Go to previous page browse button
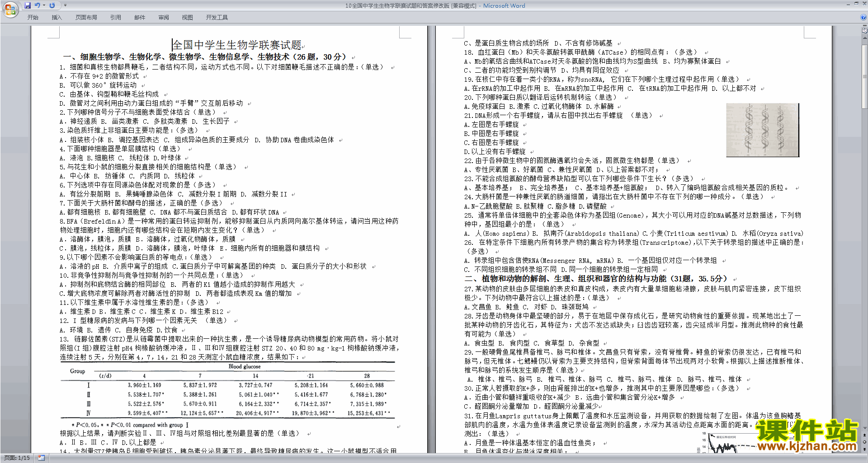The height and width of the screenshot is (463, 868). pos(864,435)
